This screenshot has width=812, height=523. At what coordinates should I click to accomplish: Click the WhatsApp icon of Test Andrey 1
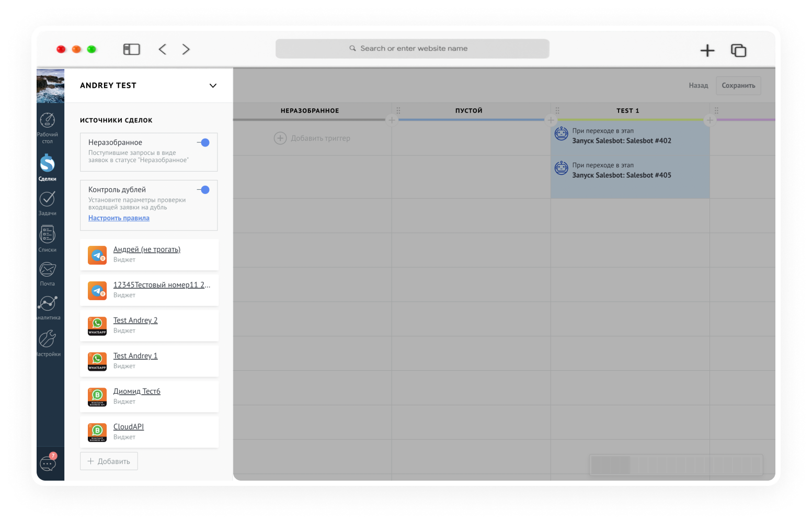pyautogui.click(x=97, y=362)
